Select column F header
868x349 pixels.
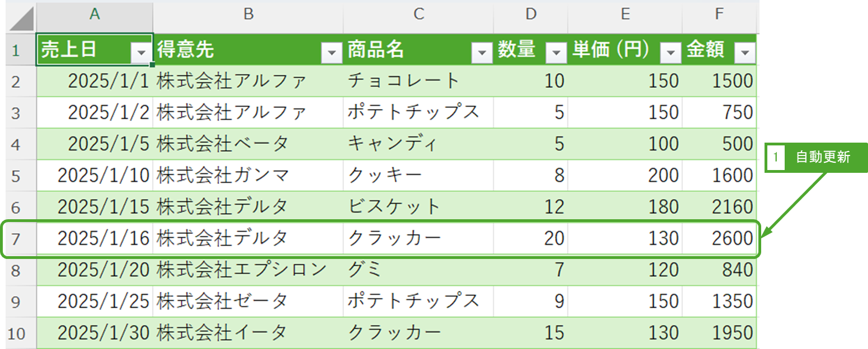719,15
